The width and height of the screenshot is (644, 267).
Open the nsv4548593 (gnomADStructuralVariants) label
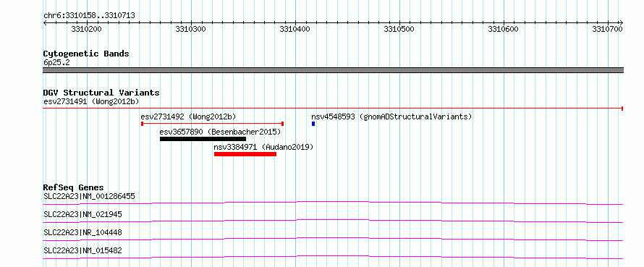coord(391,116)
